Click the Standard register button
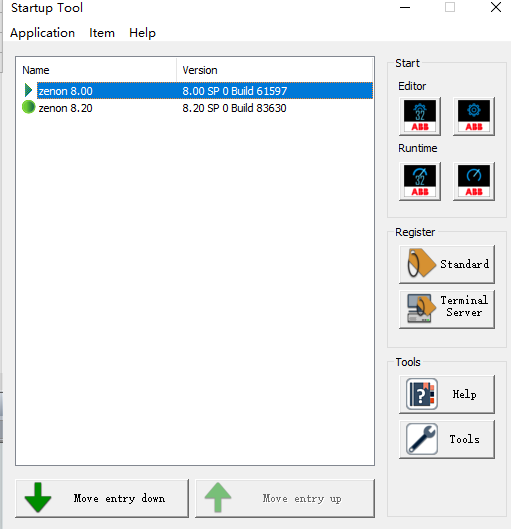511x529 pixels. coord(447,264)
